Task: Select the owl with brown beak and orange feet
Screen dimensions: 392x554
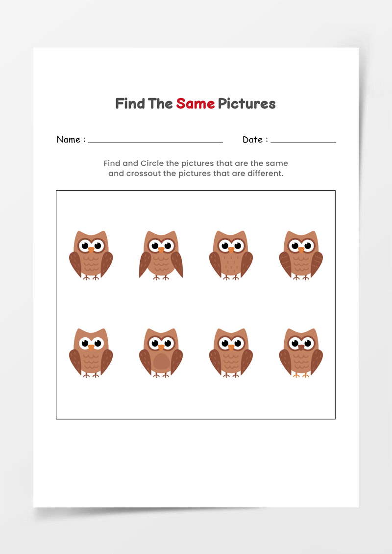Action: point(301,353)
